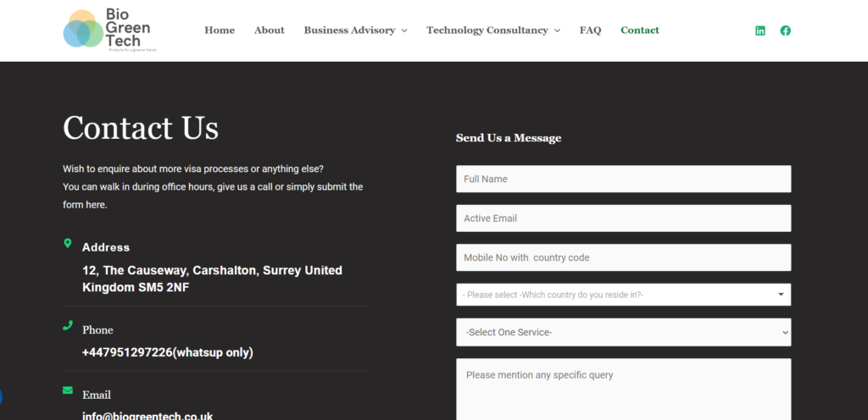Expand the Business Advisory menu
868x420 pixels.
coord(355,30)
